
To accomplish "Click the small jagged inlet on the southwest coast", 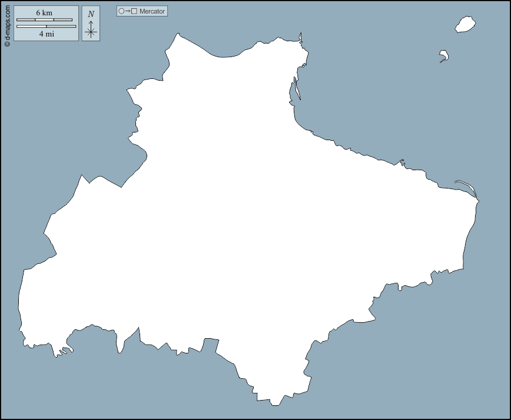I will click(x=62, y=351).
